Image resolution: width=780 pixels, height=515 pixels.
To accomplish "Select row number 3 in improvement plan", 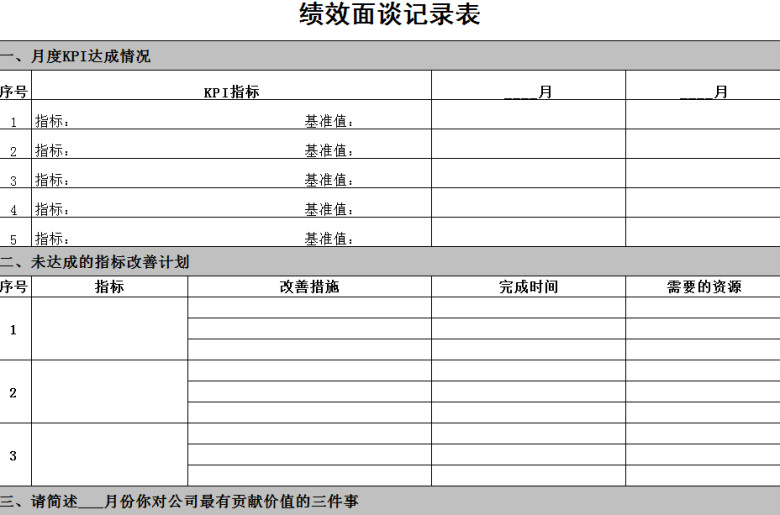I will click(x=13, y=455).
